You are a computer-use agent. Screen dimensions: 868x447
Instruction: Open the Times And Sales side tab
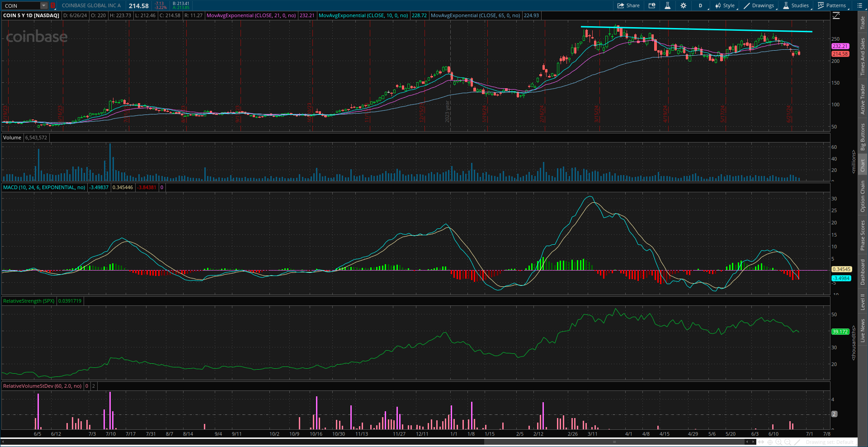pyautogui.click(x=863, y=57)
